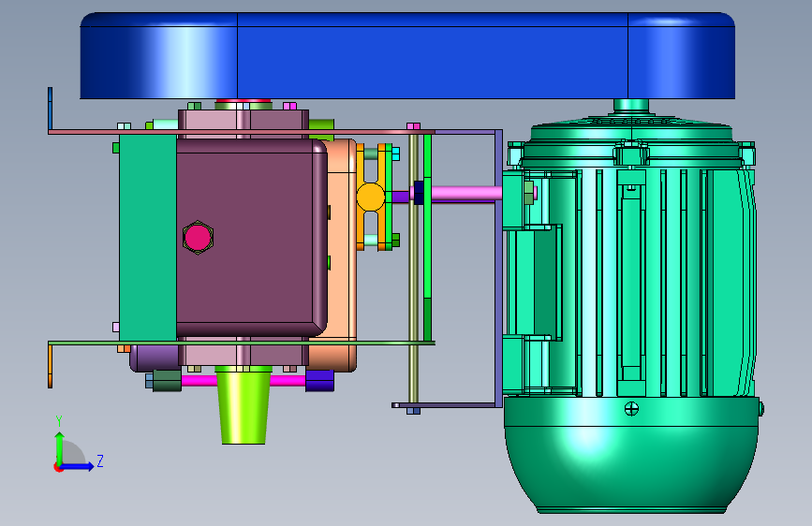Image resolution: width=812 pixels, height=526 pixels.
Task: Click the green Y axis of triad
Action: (x=60, y=448)
